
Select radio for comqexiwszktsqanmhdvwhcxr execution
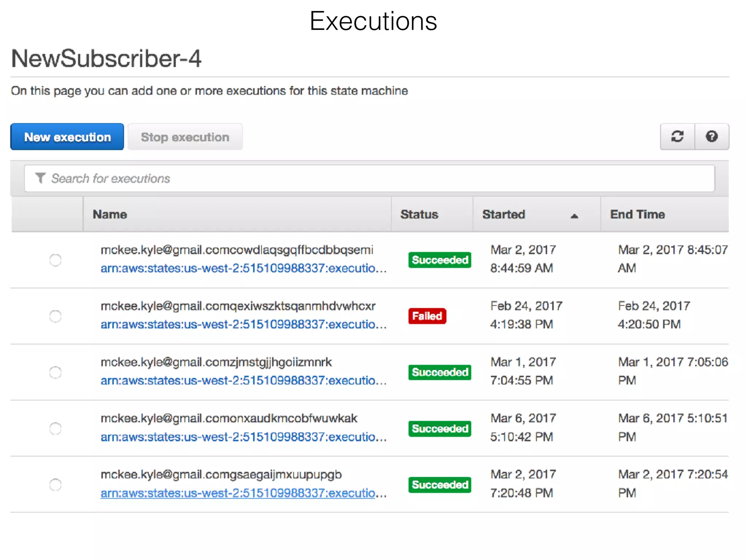(55, 316)
